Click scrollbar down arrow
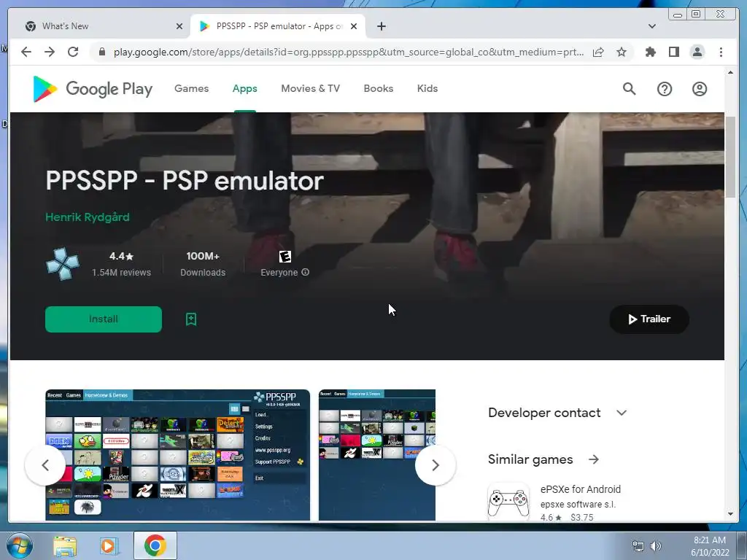 [x=731, y=514]
